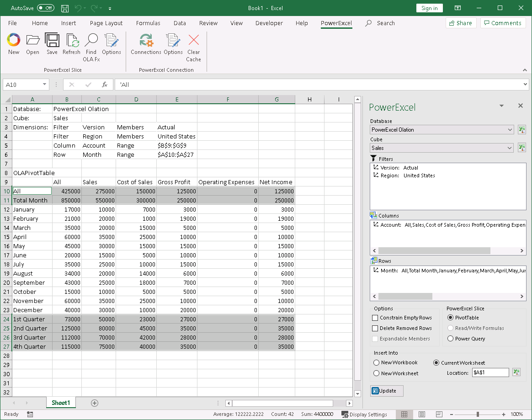The image size is (532, 420).
Task: Click Excel icon next to Database dropdown
Action: point(522,130)
